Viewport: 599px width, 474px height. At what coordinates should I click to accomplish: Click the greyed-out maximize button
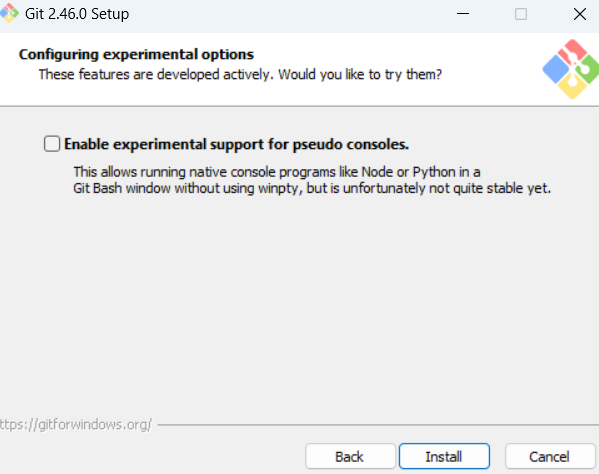pyautogui.click(x=521, y=14)
